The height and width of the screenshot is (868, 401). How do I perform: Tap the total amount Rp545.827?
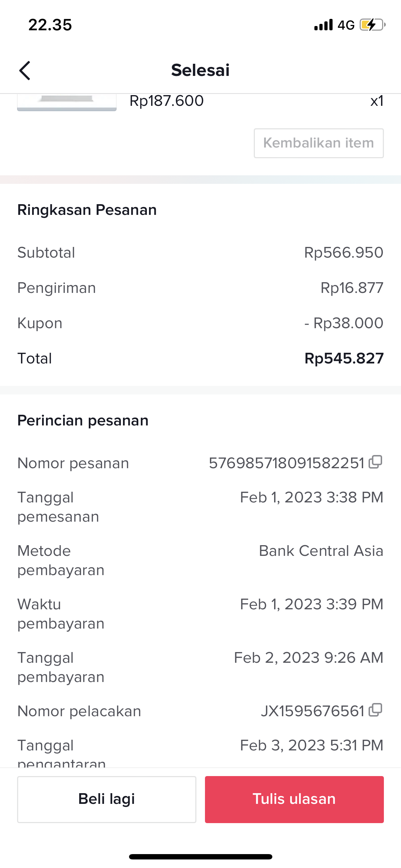(x=344, y=358)
